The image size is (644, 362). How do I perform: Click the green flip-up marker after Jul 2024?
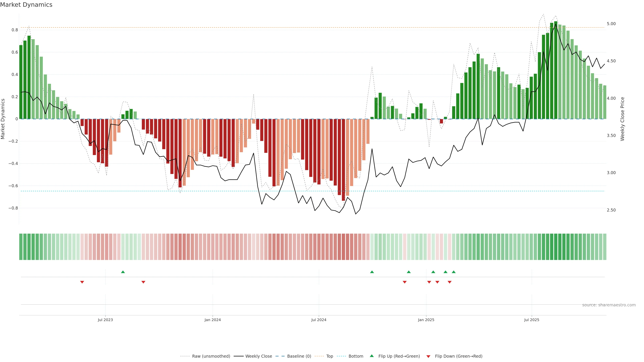[x=372, y=272]
